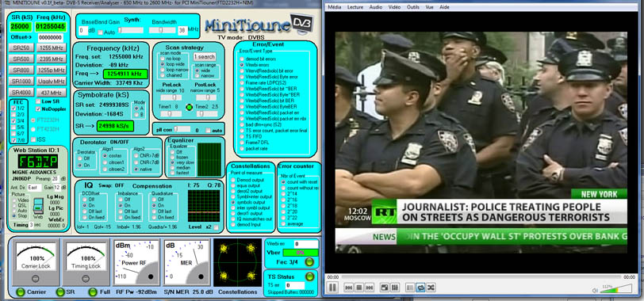644x301 pixels.
Task: Click the Power RF dBm gauge
Action: [x=136, y=262]
